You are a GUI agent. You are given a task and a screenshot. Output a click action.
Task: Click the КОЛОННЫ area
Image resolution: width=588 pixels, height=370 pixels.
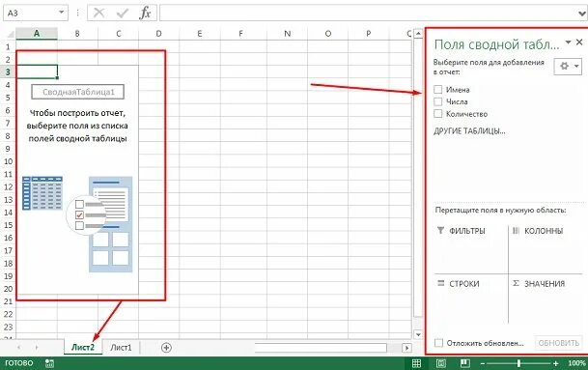tap(546, 248)
